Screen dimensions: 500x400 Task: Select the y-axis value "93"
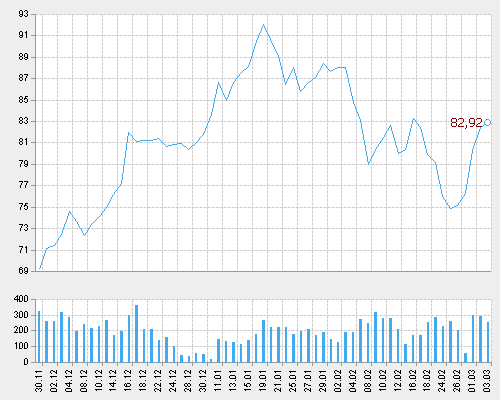pyautogui.click(x=24, y=14)
